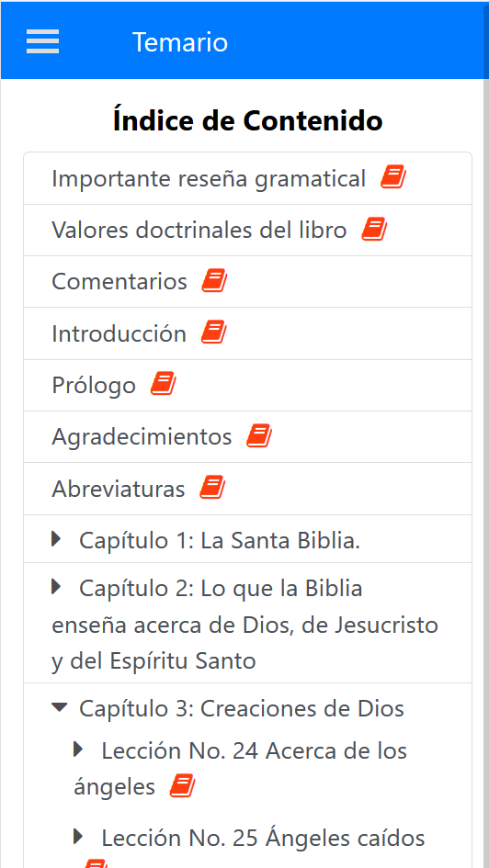The image size is (489, 868).
Task: Select Capítulo 3: Creaciones de Dios
Action: pos(242,708)
